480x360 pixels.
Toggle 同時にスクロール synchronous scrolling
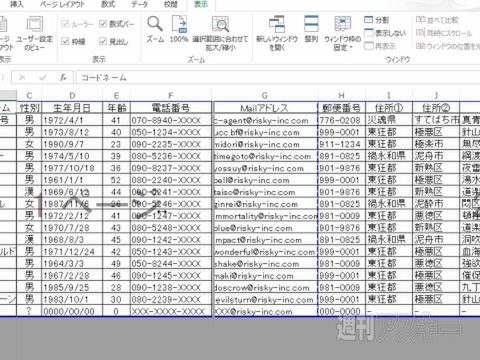tap(444, 33)
